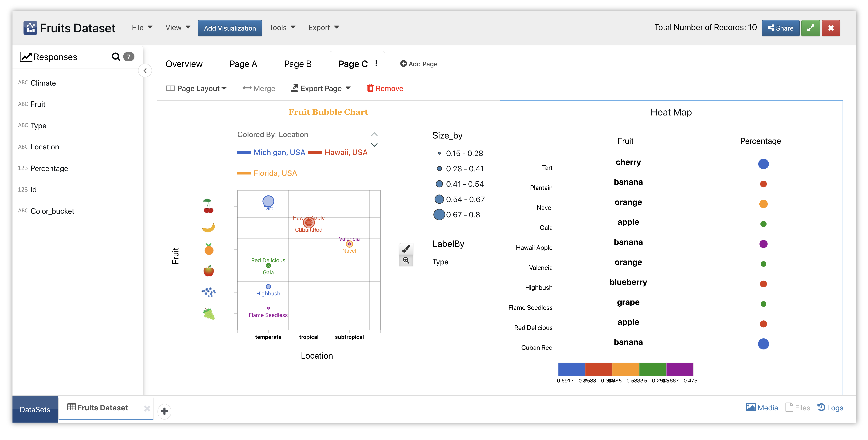Select the Climate field in Responses
This screenshot has height=440, width=868.
pos(43,83)
